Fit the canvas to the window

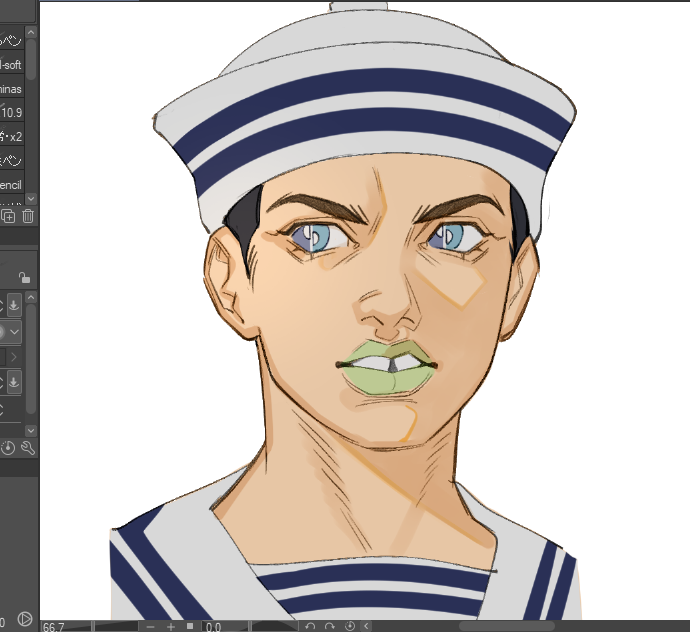[x=190, y=626]
